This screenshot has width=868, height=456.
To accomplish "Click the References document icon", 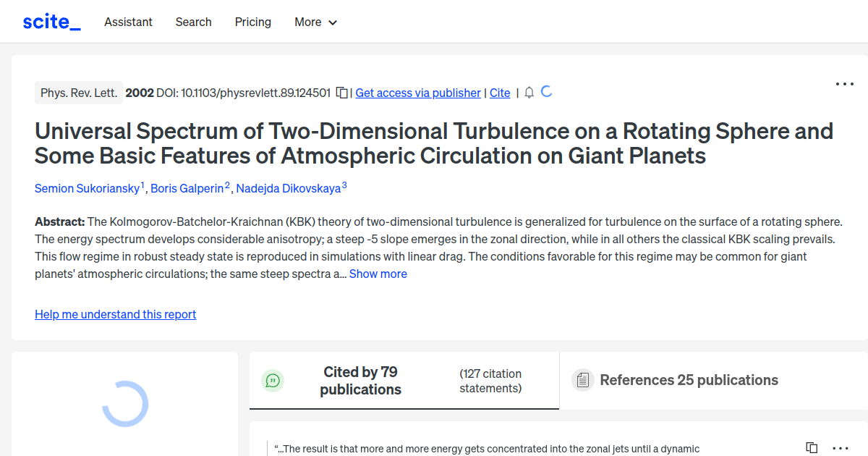I will tap(582, 380).
